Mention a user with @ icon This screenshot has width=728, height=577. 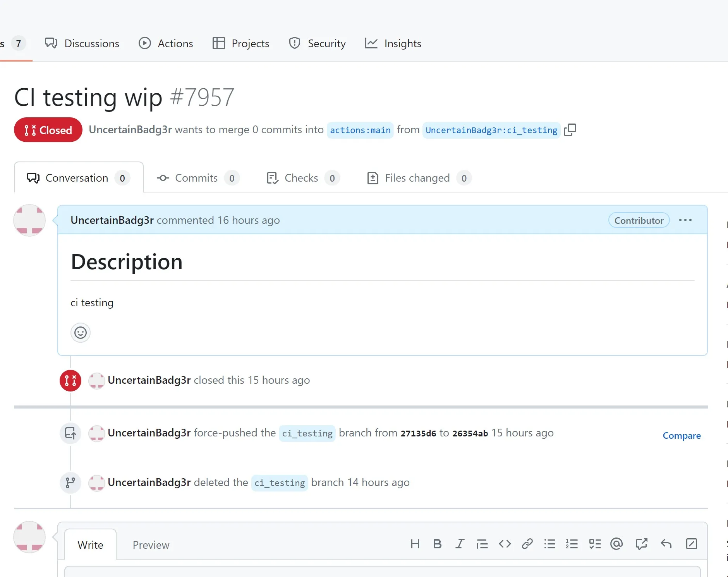pyautogui.click(x=616, y=544)
